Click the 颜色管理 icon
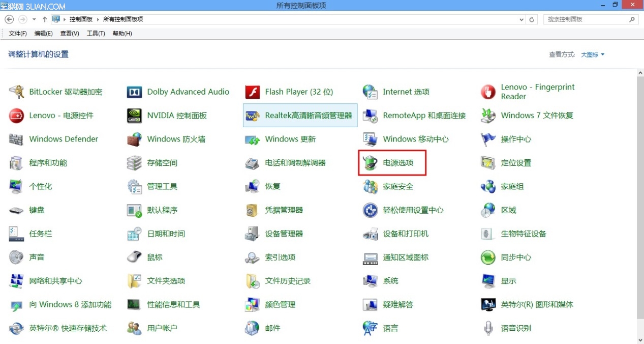This screenshot has width=644, height=344. [252, 305]
